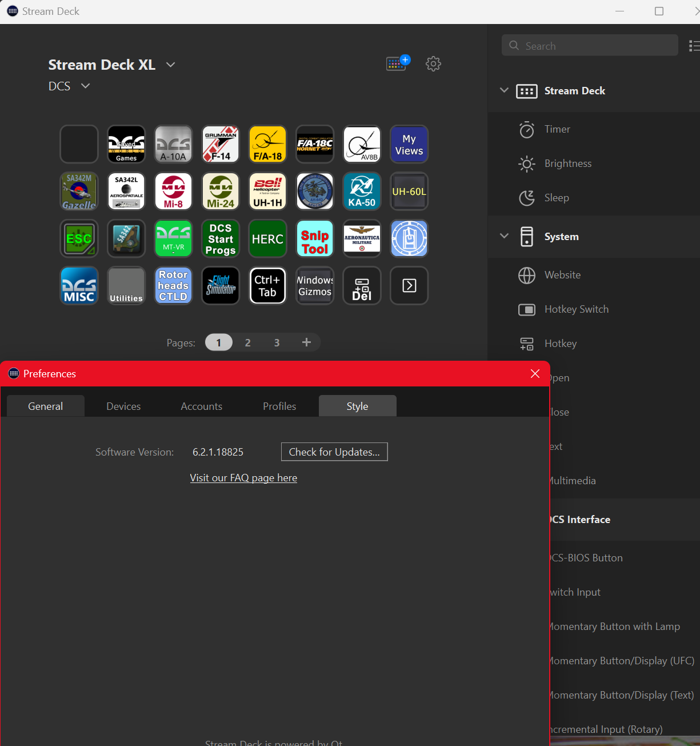Screen dimensions: 700x746
Task: Switch to the Devices preferences tab
Action: 123,406
